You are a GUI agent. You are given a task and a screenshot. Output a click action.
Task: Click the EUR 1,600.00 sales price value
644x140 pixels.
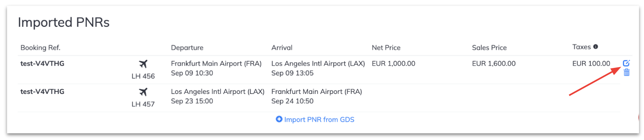pos(494,64)
